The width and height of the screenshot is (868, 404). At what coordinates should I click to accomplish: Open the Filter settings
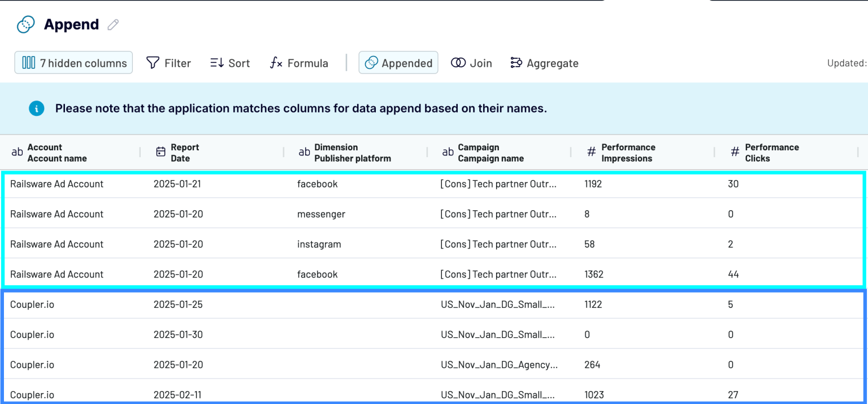click(x=168, y=63)
